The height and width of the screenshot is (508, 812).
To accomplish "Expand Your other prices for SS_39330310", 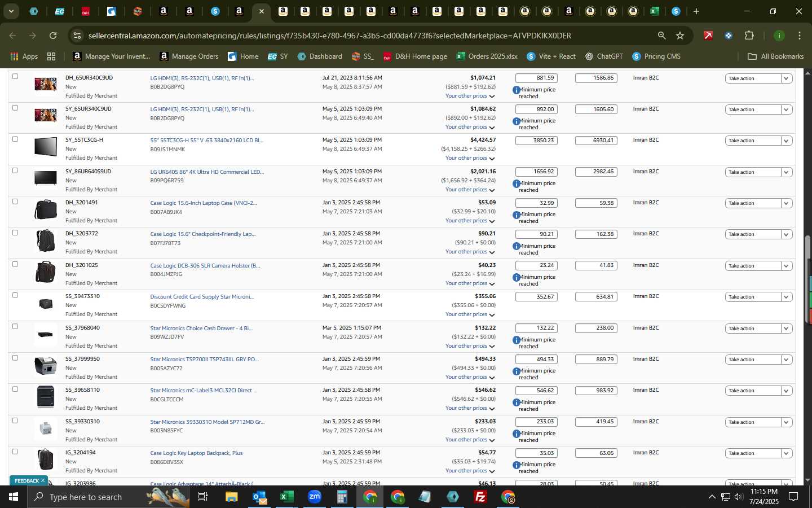I will tap(470, 440).
